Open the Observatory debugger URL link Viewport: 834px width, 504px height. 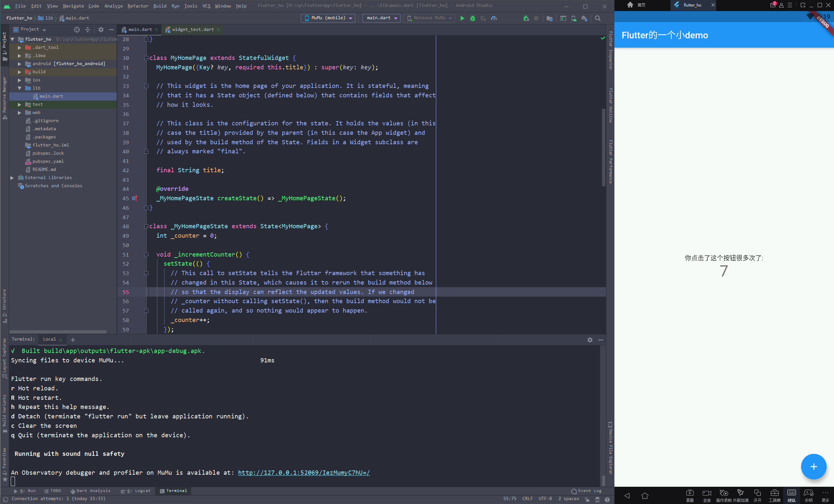coord(304,472)
